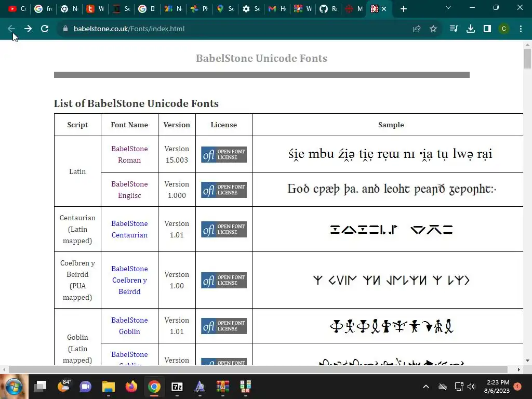Open the weather widget showing 84°
Image resolution: width=532 pixels, height=399 pixels.
click(63, 386)
